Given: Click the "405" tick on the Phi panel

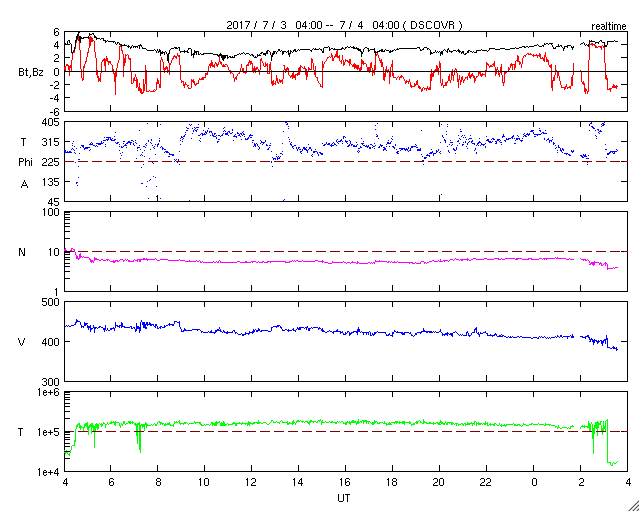Looking at the screenshot, I should coord(52,122).
